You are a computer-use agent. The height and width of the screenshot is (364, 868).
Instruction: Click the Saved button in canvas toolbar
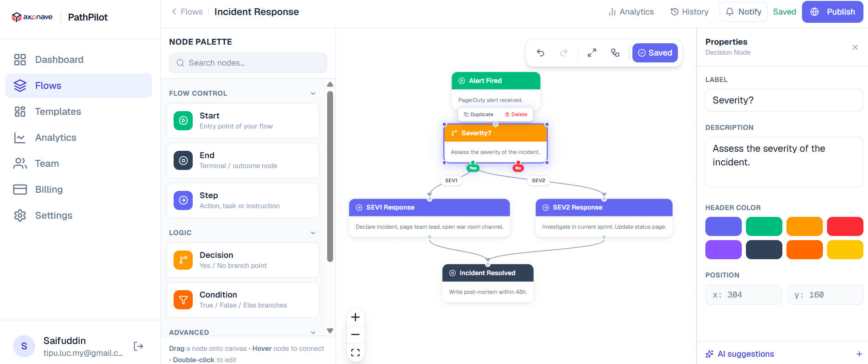[x=655, y=53]
